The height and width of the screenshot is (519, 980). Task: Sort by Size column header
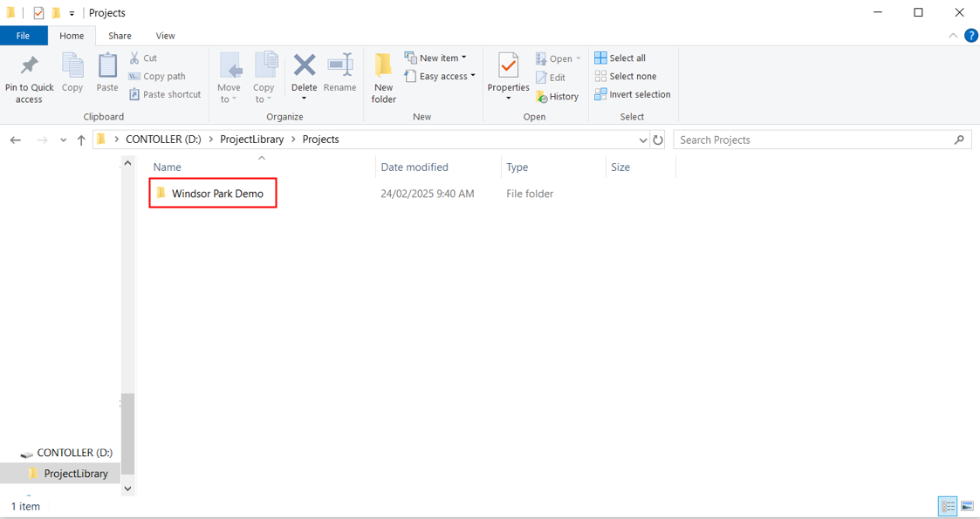click(620, 167)
